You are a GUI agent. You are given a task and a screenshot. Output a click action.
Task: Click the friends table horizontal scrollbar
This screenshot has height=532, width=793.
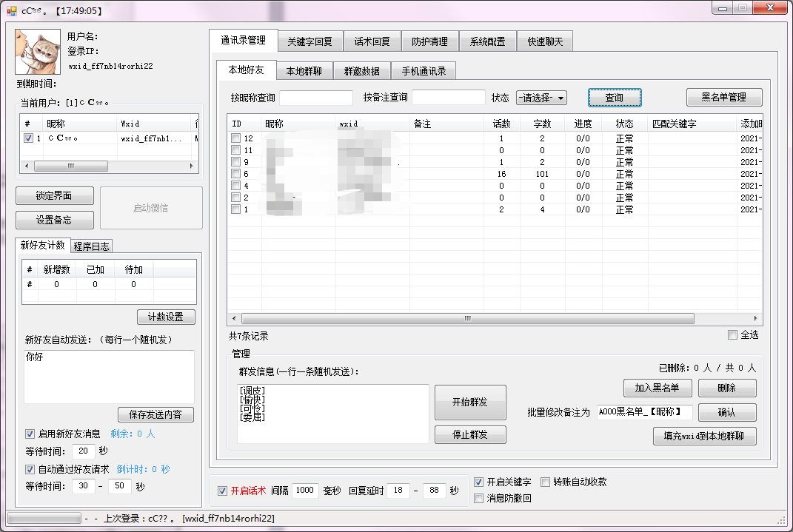pyautogui.click(x=468, y=318)
